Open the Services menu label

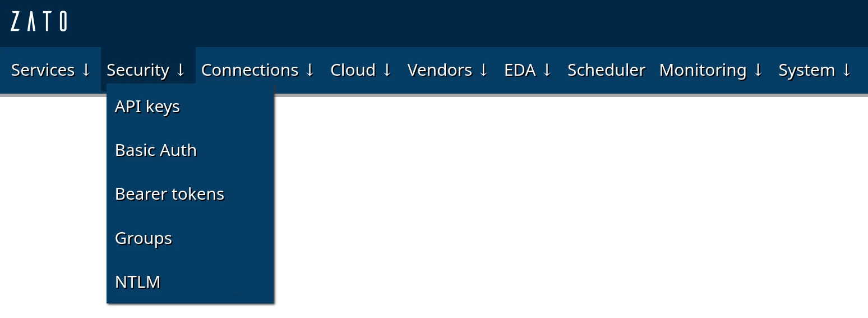click(43, 70)
